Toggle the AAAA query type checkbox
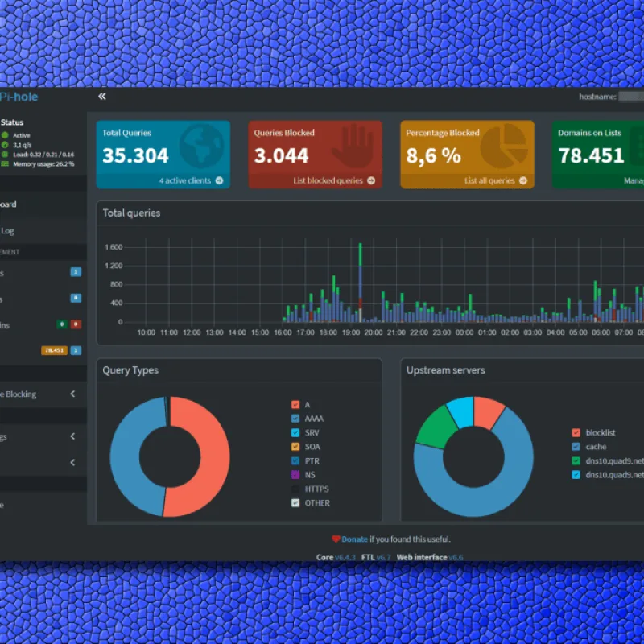The width and height of the screenshot is (644, 644). coord(295,419)
